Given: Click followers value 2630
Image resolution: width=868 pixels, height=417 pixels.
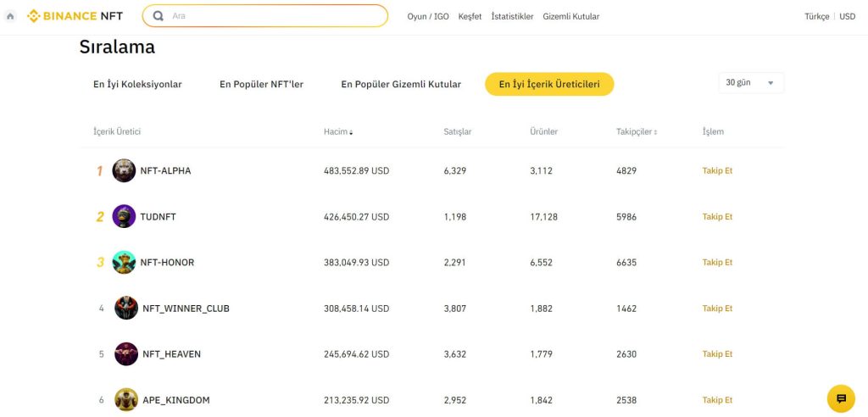Looking at the screenshot, I should tap(626, 354).
